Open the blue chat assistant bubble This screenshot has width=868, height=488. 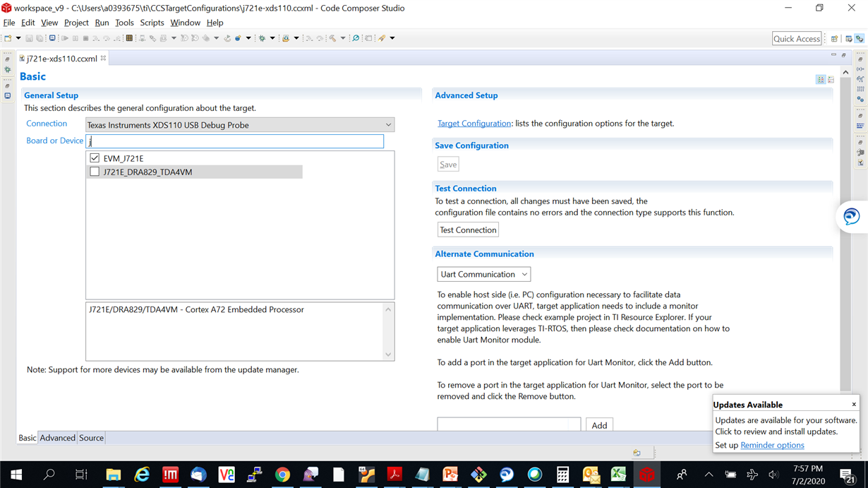pyautogui.click(x=852, y=216)
